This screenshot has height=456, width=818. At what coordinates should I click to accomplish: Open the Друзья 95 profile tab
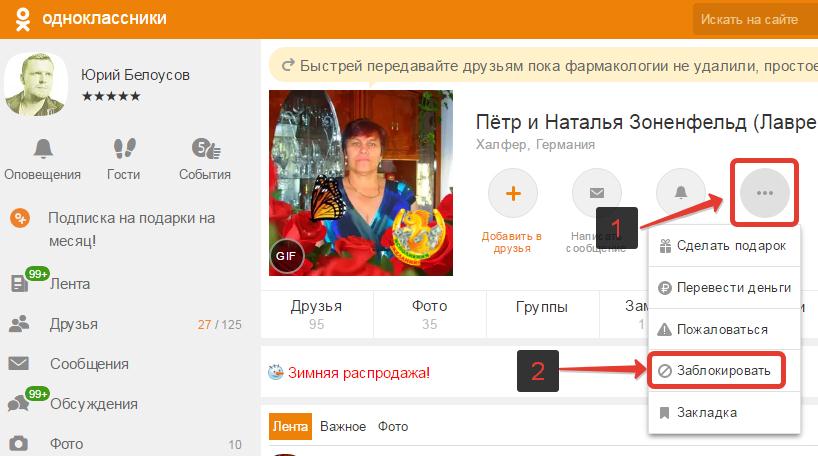(317, 315)
